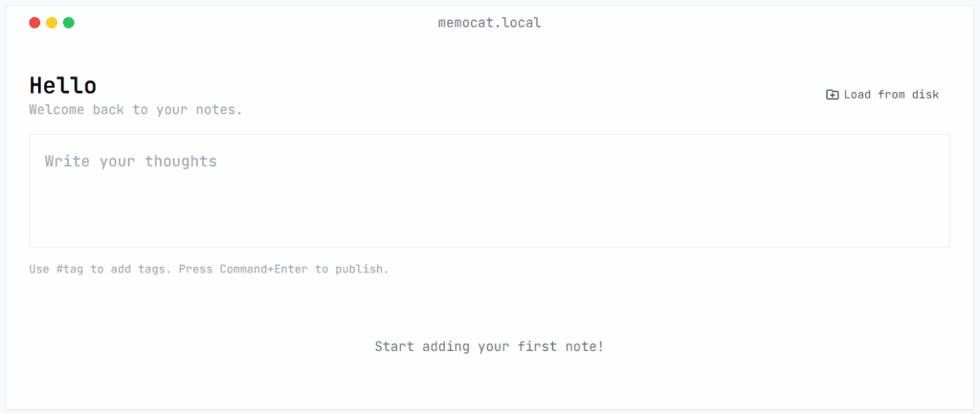The image size is (980, 414).
Task: Click the folder-plus icon beside Load from disk
Action: coord(832,95)
